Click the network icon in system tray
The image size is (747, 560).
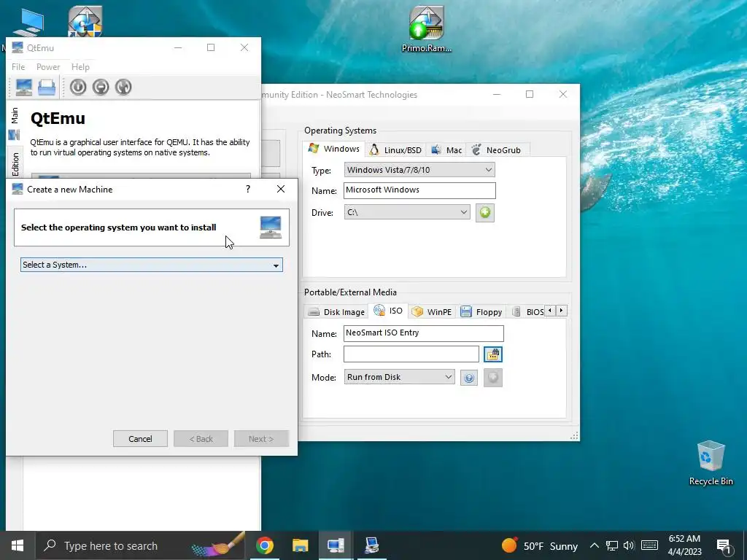coord(612,545)
